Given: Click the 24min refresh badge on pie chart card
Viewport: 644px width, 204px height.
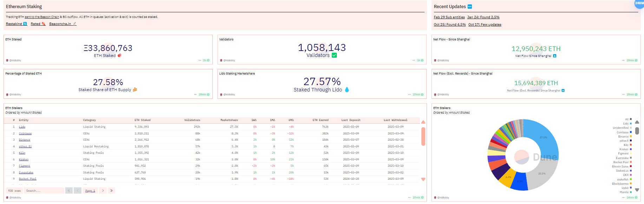Looking at the screenshot, I should point(632,198).
